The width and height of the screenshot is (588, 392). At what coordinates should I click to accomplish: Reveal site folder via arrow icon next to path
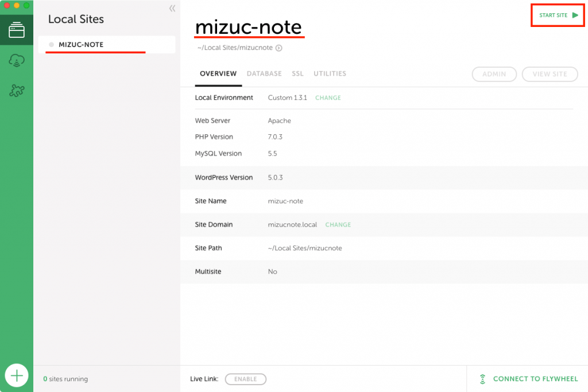coord(278,48)
